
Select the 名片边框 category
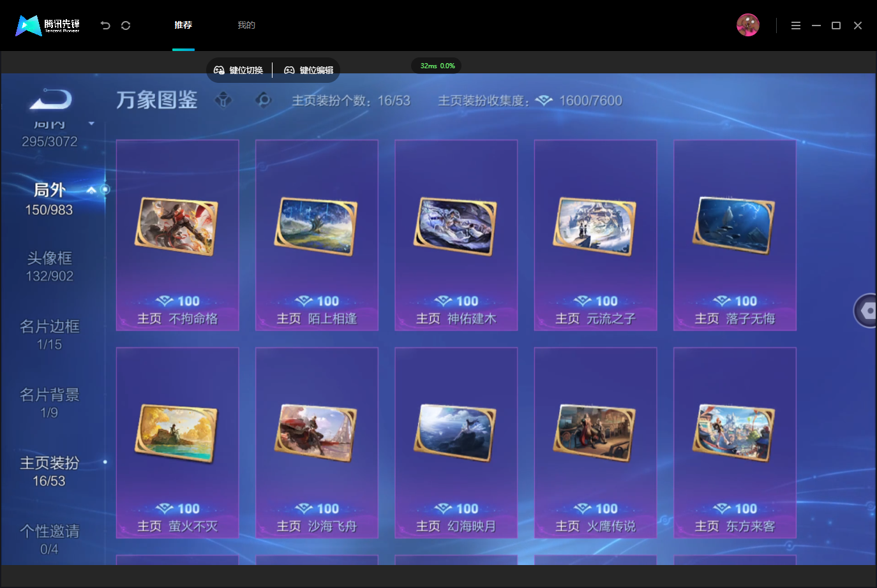(50, 335)
